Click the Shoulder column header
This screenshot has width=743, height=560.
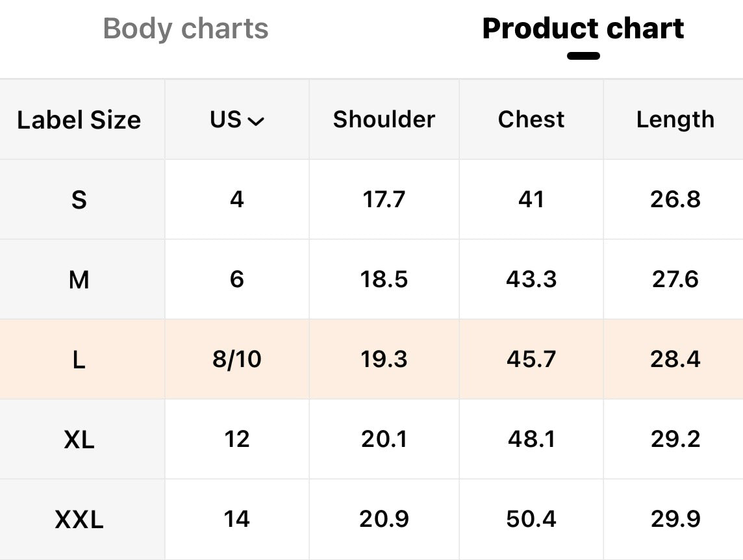click(384, 119)
